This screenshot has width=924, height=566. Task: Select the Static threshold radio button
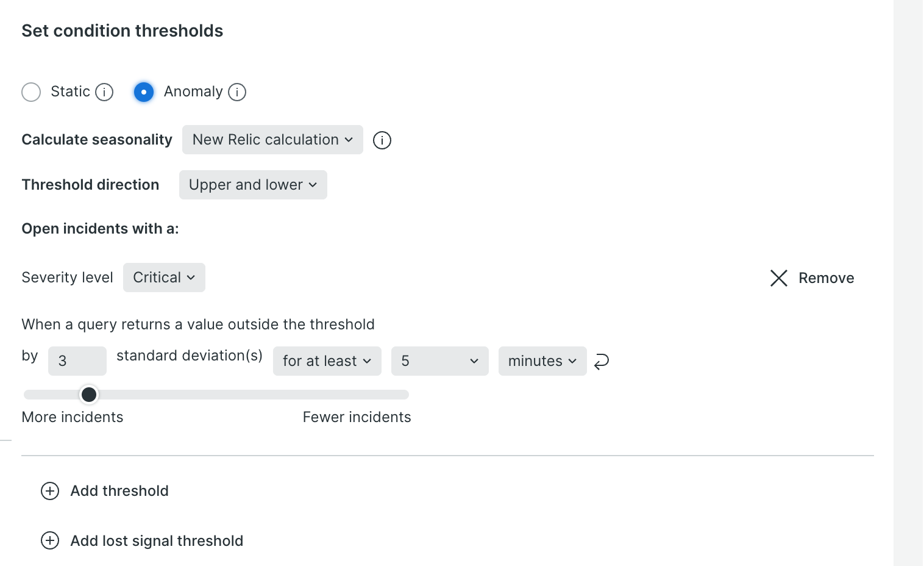pyautogui.click(x=31, y=92)
